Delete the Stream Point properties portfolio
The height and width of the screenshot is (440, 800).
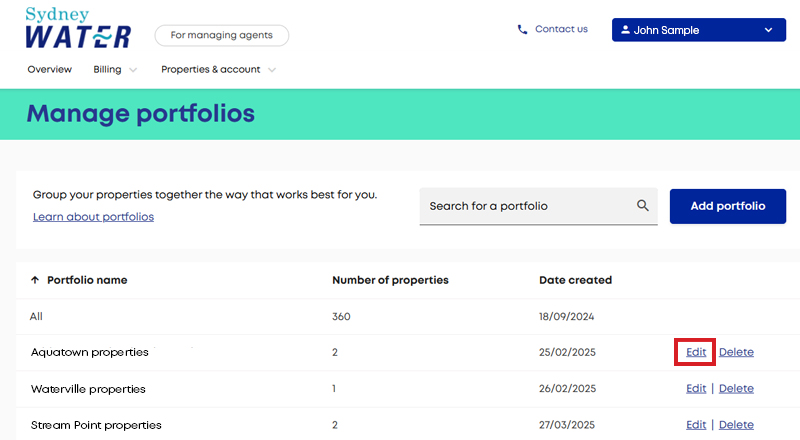[736, 425]
